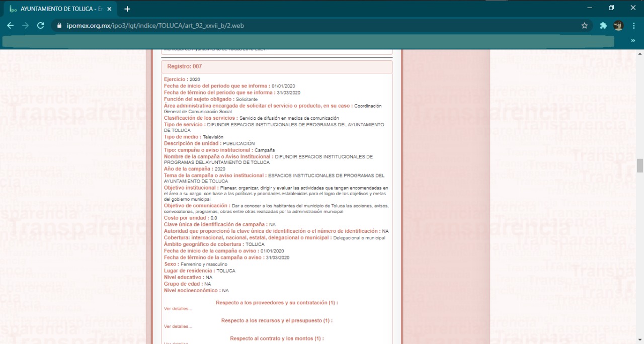Image resolution: width=644 pixels, height=344 pixels.
Task: Click 'Fecha de término del periodo que se informa'
Action: pos(219,93)
